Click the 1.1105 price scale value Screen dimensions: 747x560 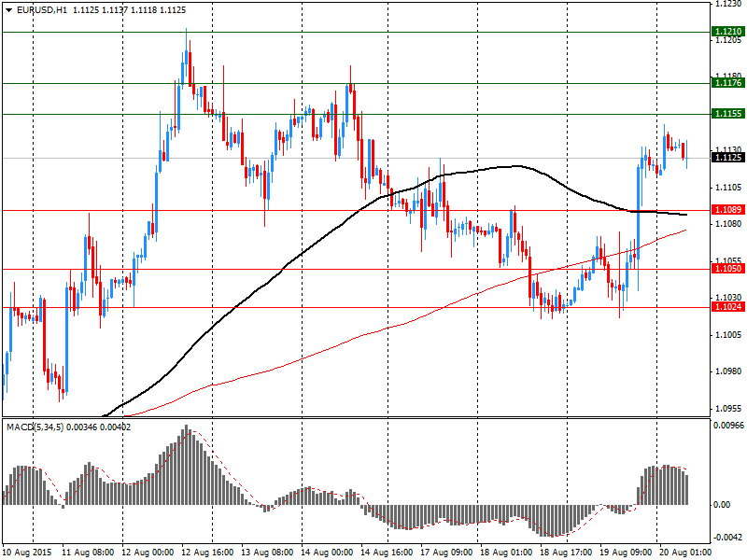(728, 188)
